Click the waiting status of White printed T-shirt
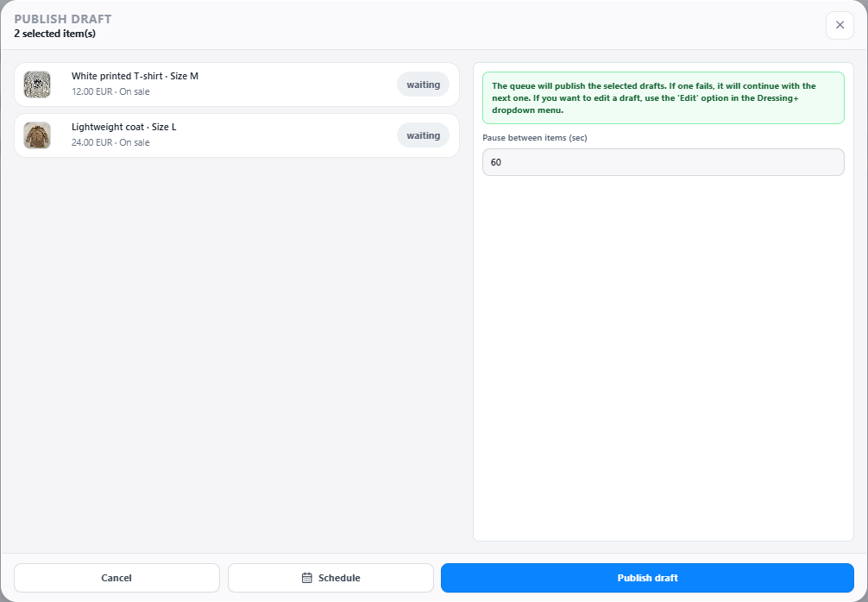Image resolution: width=868 pixels, height=602 pixels. (x=423, y=85)
